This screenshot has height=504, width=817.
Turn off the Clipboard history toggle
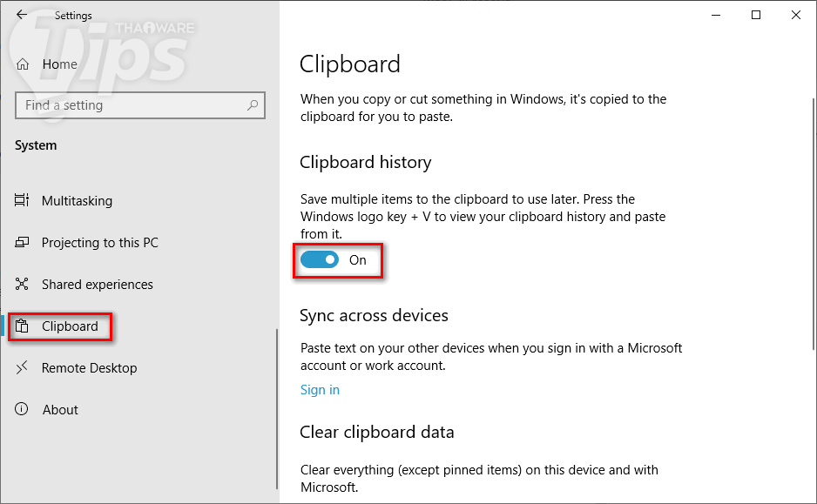tap(320, 259)
